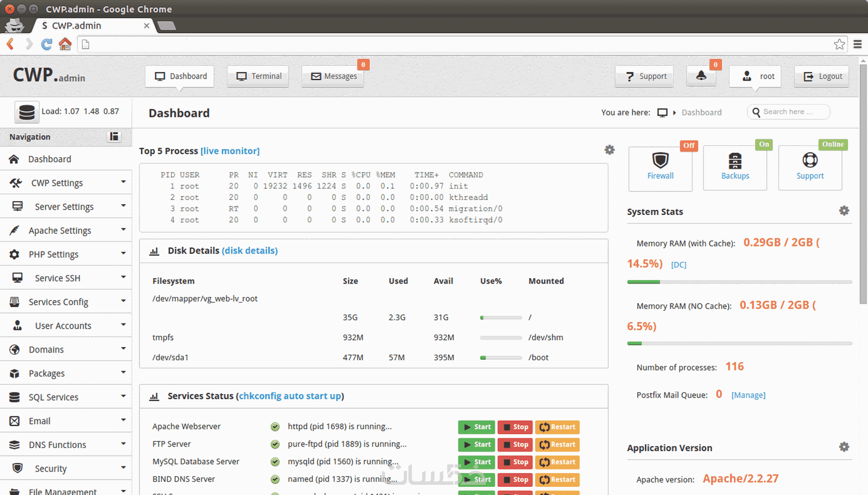Expand the User Accounts menu
868x495 pixels.
point(66,326)
